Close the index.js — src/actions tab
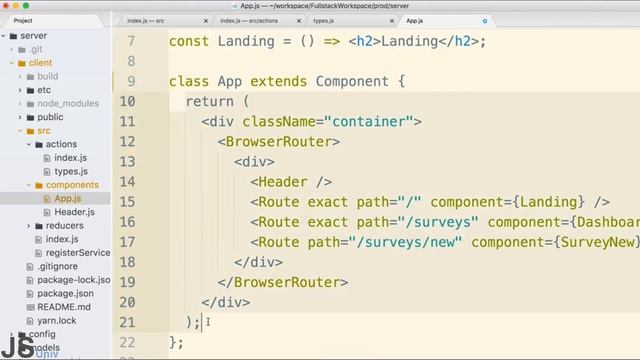The height and width of the screenshot is (360, 640). 299,21
